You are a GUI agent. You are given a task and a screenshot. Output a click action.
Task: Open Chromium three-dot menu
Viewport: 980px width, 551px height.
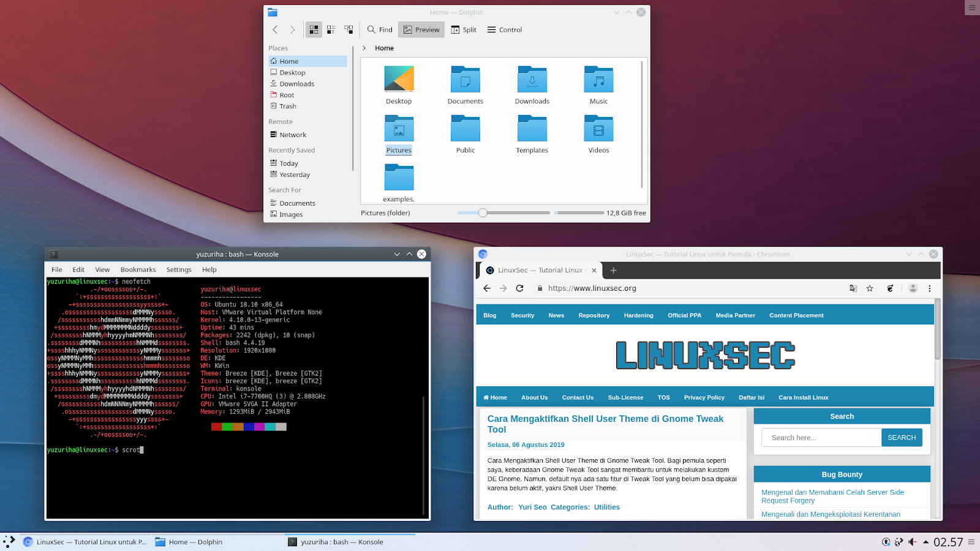(930, 288)
